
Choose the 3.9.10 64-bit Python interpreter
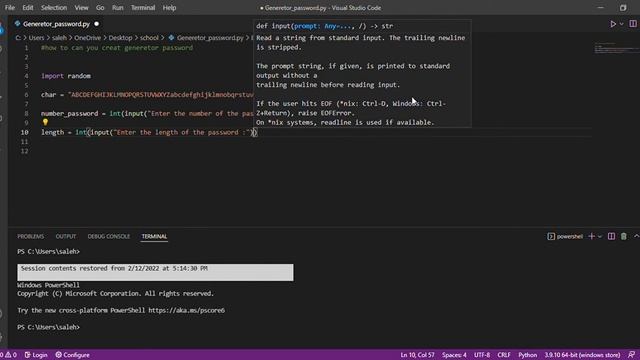point(582,355)
